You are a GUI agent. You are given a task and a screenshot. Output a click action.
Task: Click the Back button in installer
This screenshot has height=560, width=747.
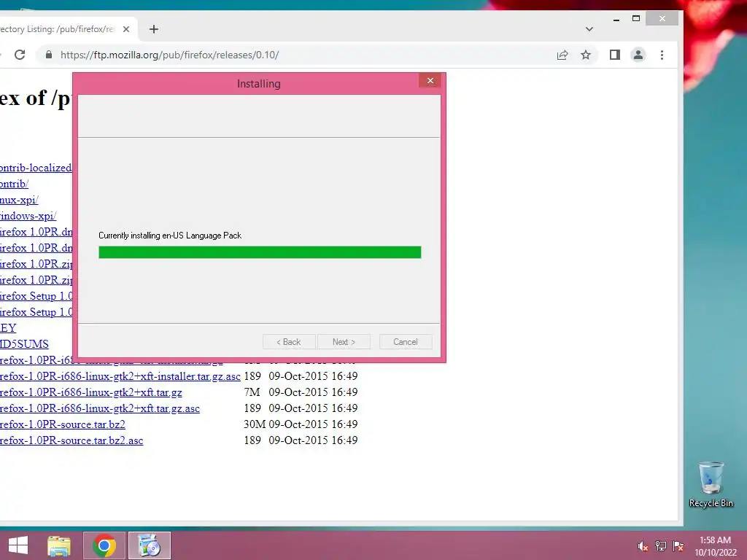coord(289,342)
